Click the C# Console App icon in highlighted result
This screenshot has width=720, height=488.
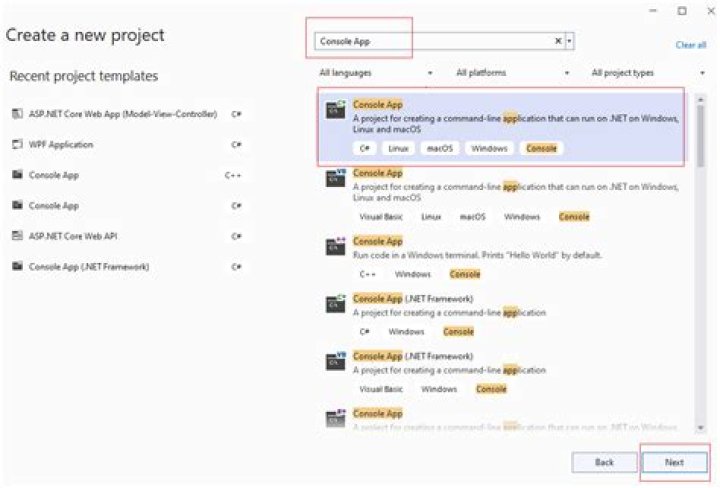336,110
